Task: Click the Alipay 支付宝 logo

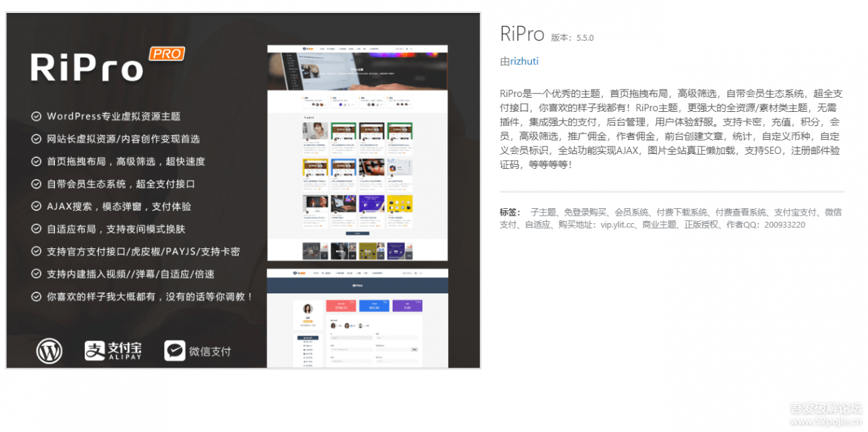Action: click(x=113, y=351)
